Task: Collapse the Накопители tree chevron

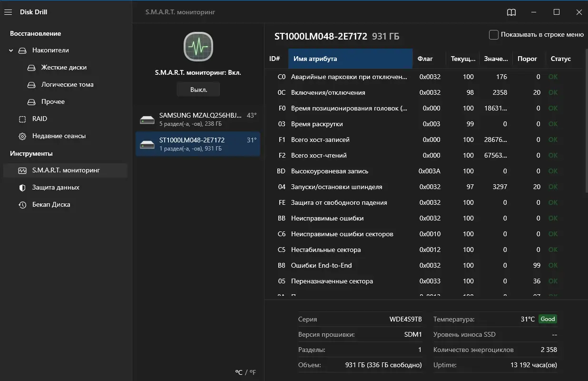Action: coord(11,50)
